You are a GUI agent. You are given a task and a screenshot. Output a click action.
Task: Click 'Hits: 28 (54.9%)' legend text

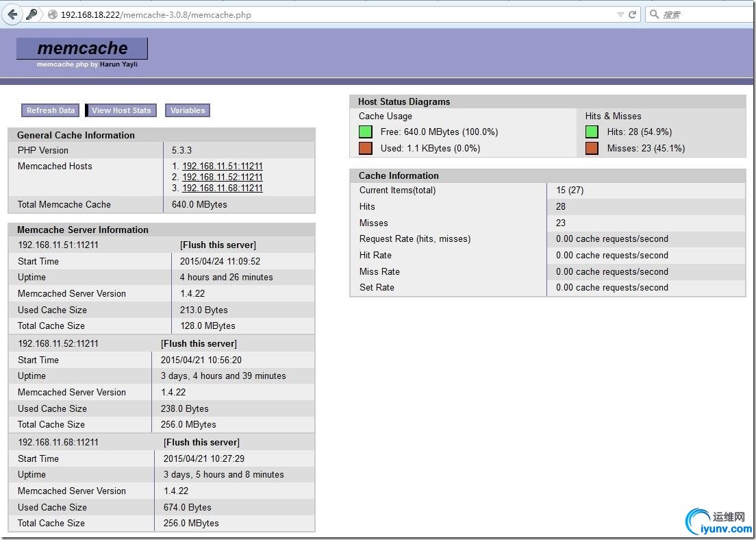[640, 132]
